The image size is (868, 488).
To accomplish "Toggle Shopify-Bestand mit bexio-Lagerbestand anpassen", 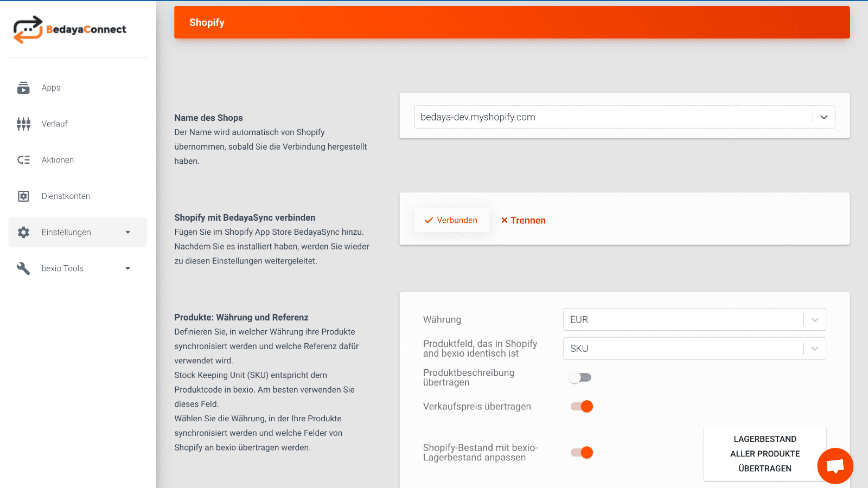I will click(581, 452).
